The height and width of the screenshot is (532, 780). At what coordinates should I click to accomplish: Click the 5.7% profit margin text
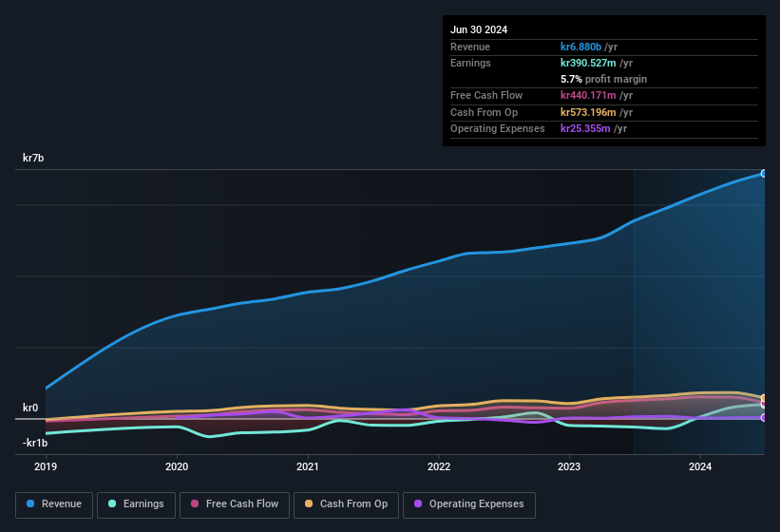[x=603, y=79]
